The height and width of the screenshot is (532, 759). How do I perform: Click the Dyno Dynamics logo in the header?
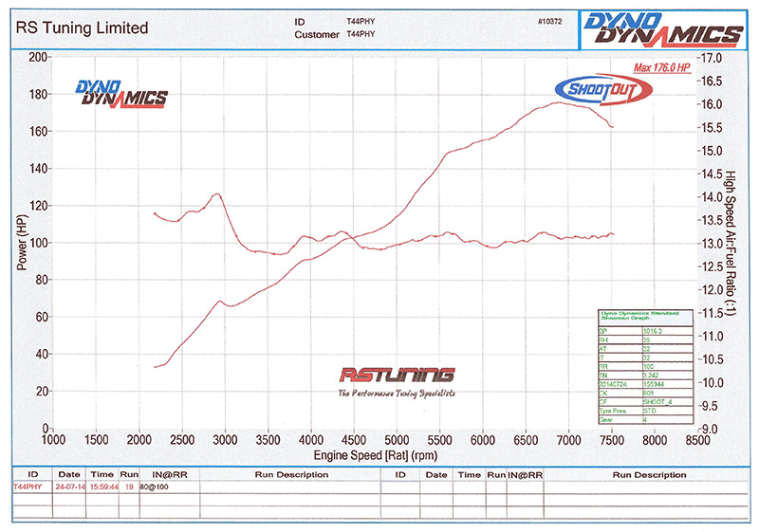[662, 29]
